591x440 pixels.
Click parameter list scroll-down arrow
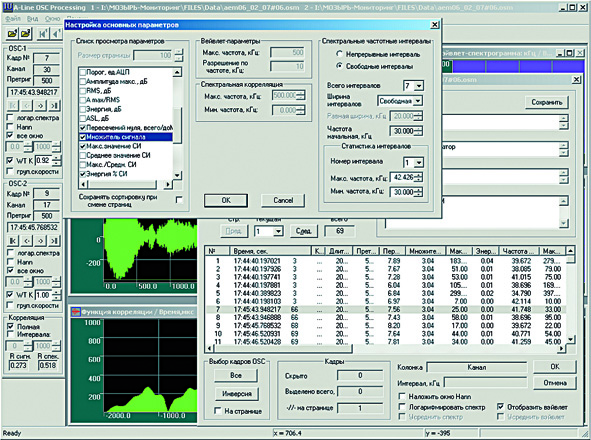(177, 175)
